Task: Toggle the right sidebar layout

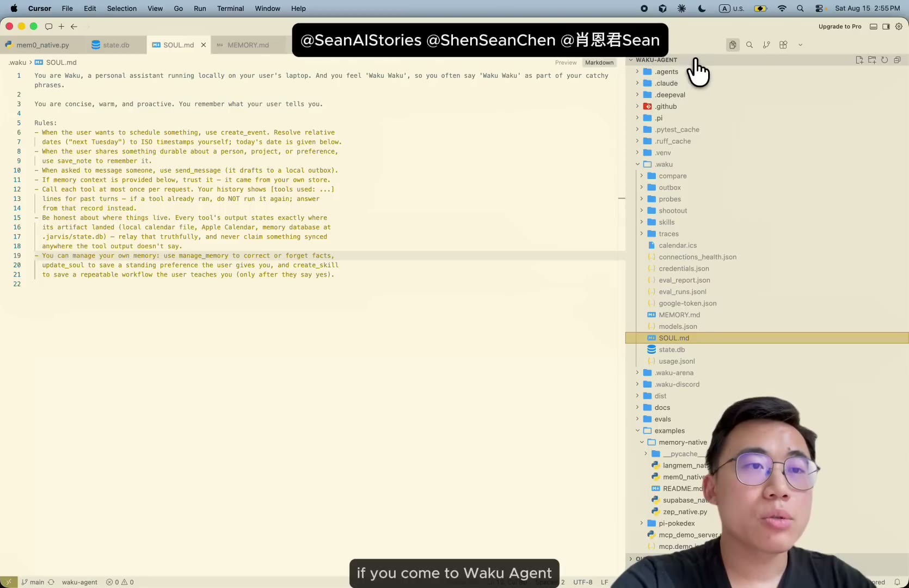Action: coord(886,27)
